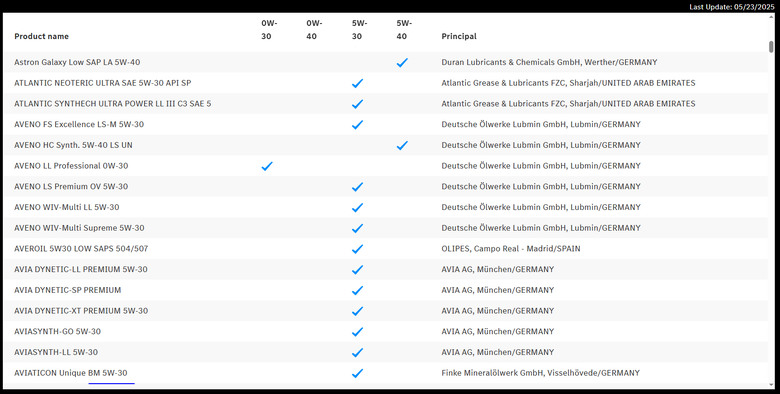Click Deutsche Ölwerke principal in FS Excellence row
Image resolution: width=780 pixels, height=394 pixels.
coord(541,124)
